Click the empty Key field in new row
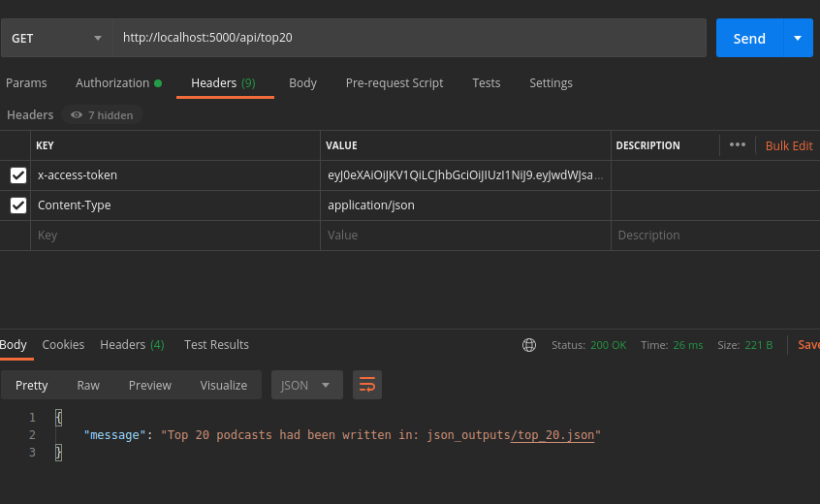Viewport: 820px width, 504px height. coord(174,236)
